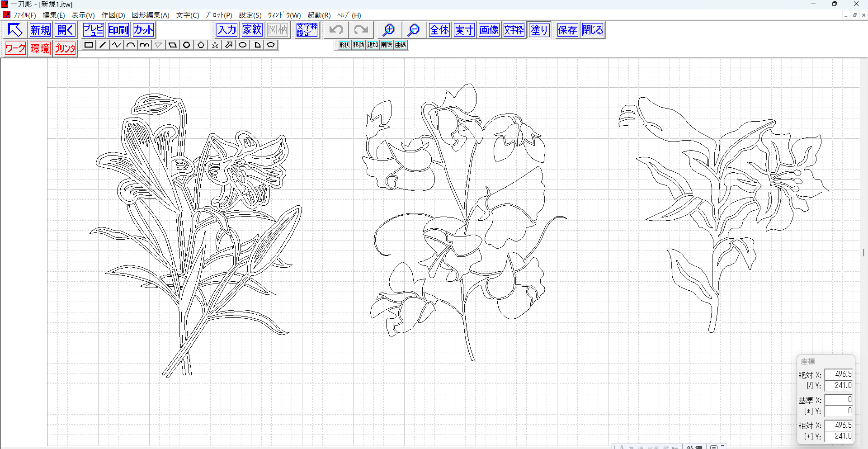Screen dimensions: 868x449
Task: Toggle the 形状 shape edit mode
Action: pos(344,45)
